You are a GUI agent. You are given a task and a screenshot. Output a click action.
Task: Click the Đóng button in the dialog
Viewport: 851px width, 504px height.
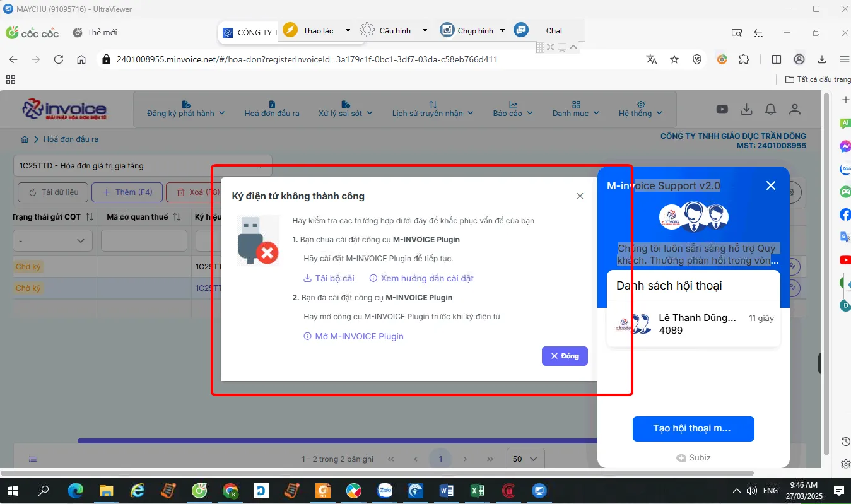565,356
